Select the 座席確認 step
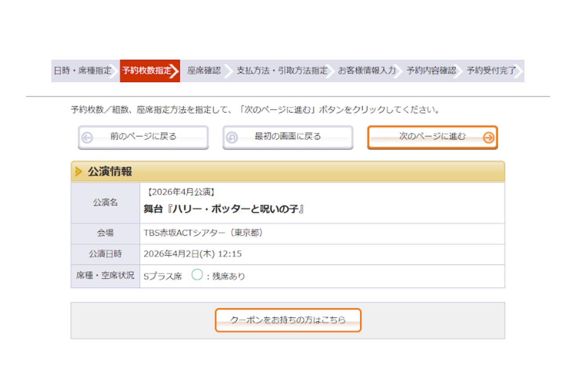Screen dimensions: 588x392 (x=204, y=71)
